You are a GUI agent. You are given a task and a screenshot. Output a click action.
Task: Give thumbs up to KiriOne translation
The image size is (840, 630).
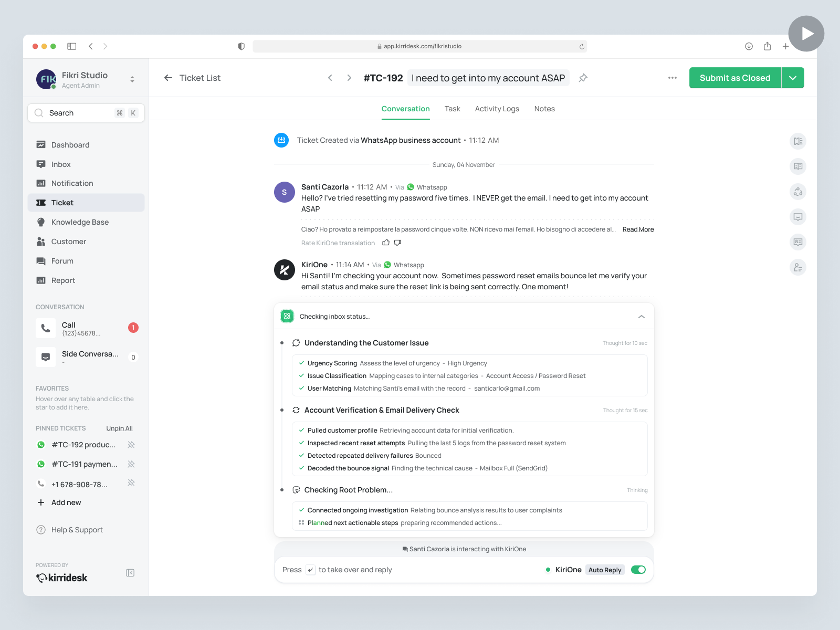click(386, 243)
